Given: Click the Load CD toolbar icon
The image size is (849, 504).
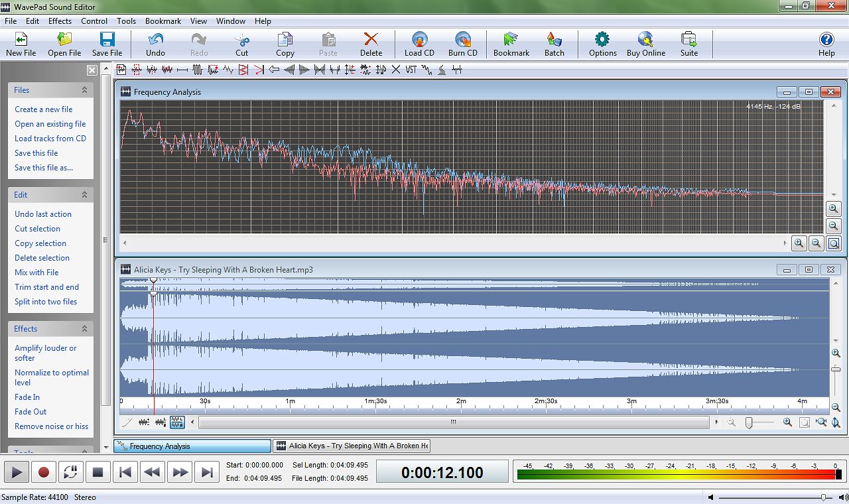Looking at the screenshot, I should coord(419,42).
